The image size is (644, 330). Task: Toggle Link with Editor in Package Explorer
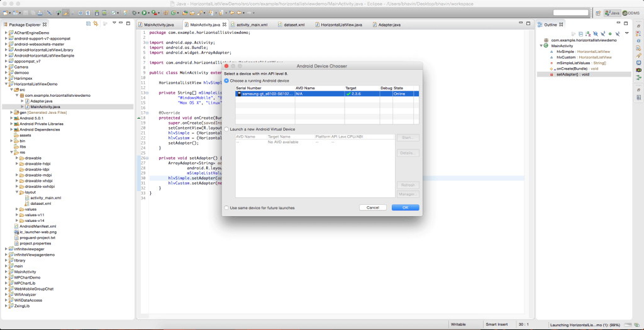click(x=96, y=24)
